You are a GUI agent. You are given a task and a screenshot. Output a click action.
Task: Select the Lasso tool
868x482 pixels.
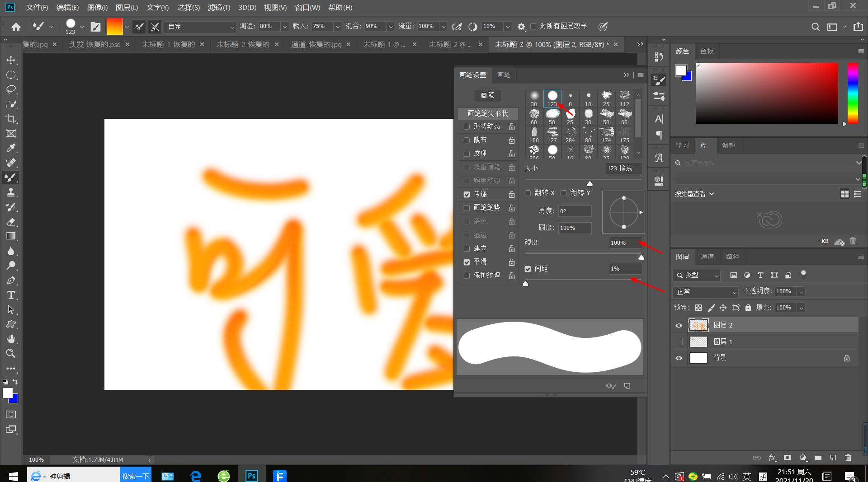(11, 89)
